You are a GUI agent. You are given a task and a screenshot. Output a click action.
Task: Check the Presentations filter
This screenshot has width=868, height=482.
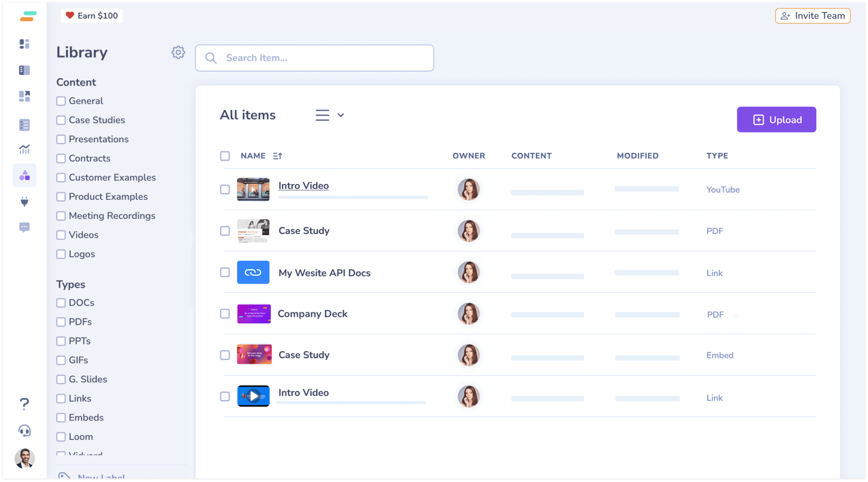click(61, 139)
